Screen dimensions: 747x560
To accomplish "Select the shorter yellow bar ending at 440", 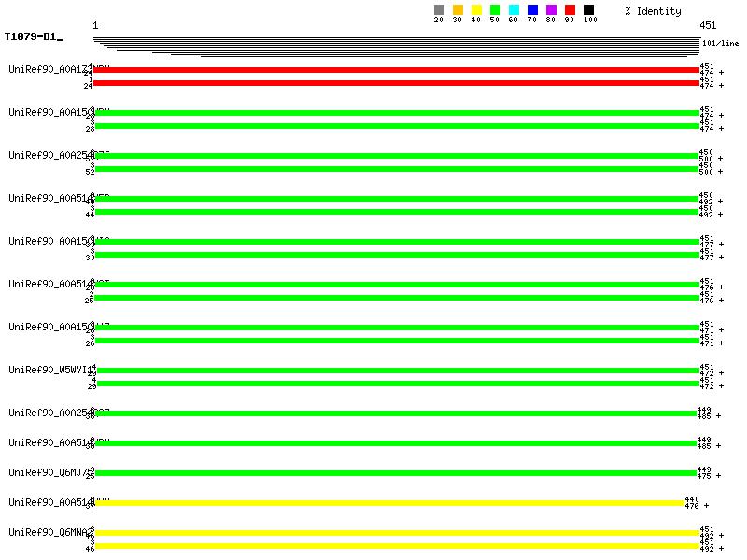I will (389, 502).
